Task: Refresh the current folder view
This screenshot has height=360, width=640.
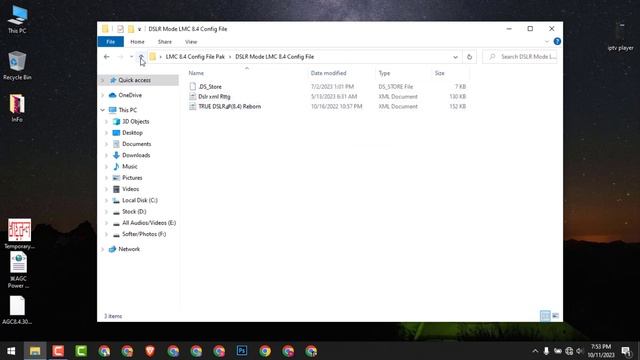Action: pos(469,57)
